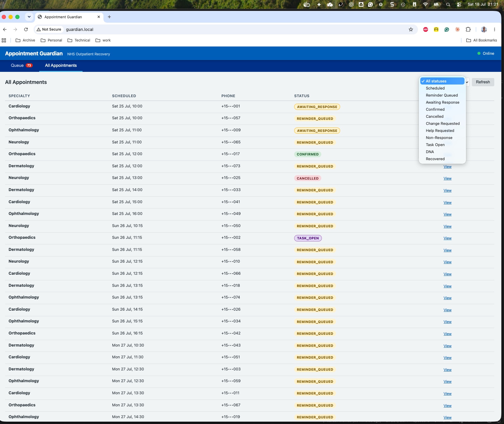Click the yellow speech-bubble extension icon
Image resolution: width=504 pixels, height=424 pixels.
click(x=436, y=29)
